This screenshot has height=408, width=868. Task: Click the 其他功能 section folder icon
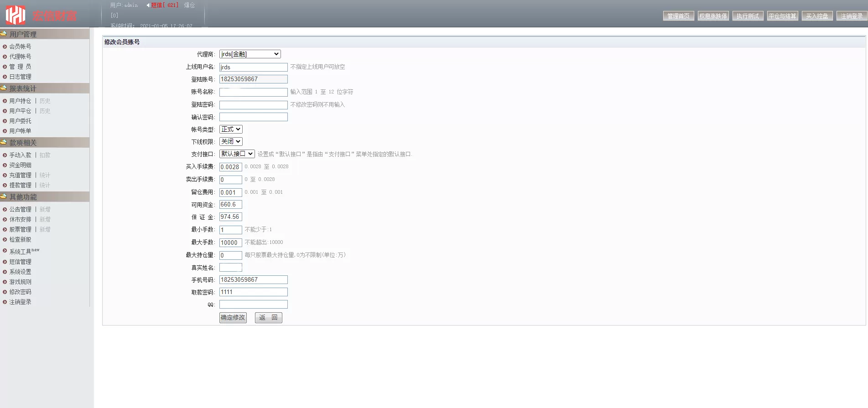pos(4,196)
